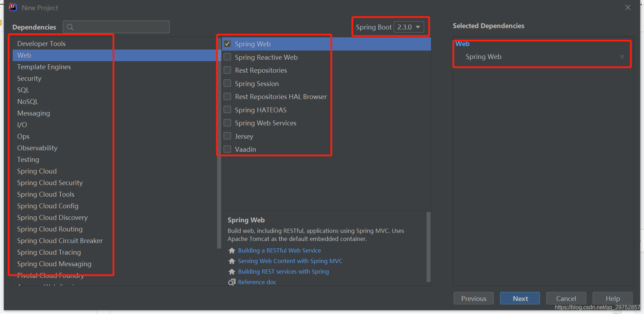Screen dimensions: 644x314
Task: Select Spring Cloud Tools category
Action: pos(114,194)
